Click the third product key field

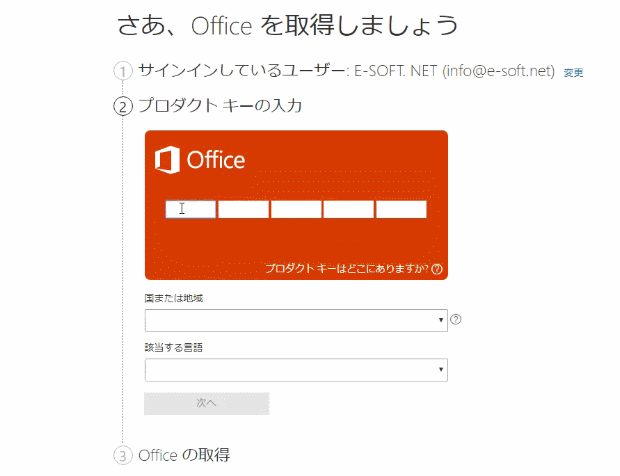pyautogui.click(x=296, y=209)
